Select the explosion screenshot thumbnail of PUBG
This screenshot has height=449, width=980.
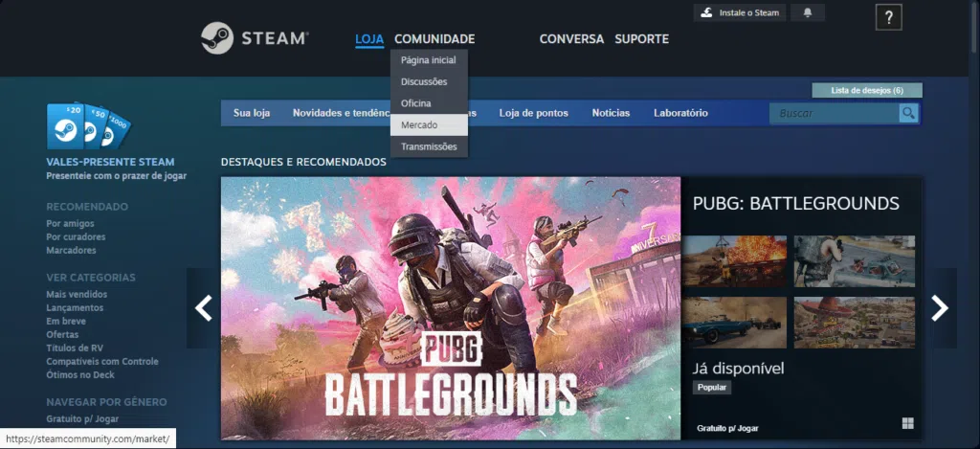[x=734, y=261]
